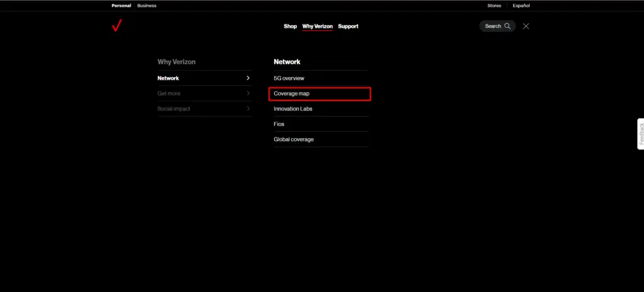This screenshot has height=292, width=644.
Task: Go to the Stores link
Action: pos(494,6)
